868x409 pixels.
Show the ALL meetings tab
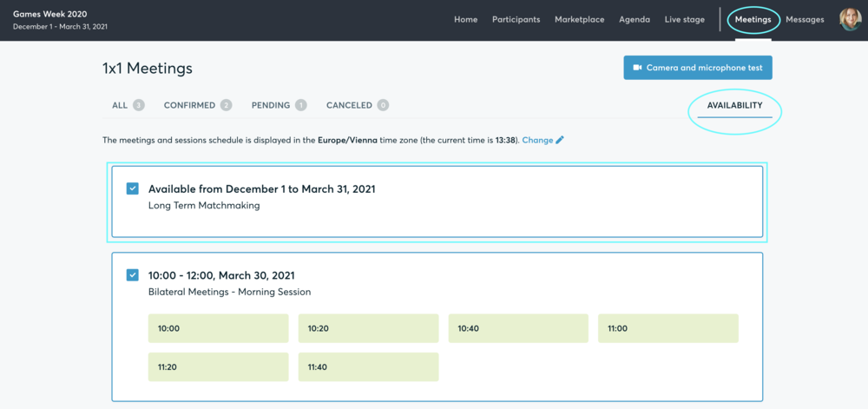click(x=128, y=105)
